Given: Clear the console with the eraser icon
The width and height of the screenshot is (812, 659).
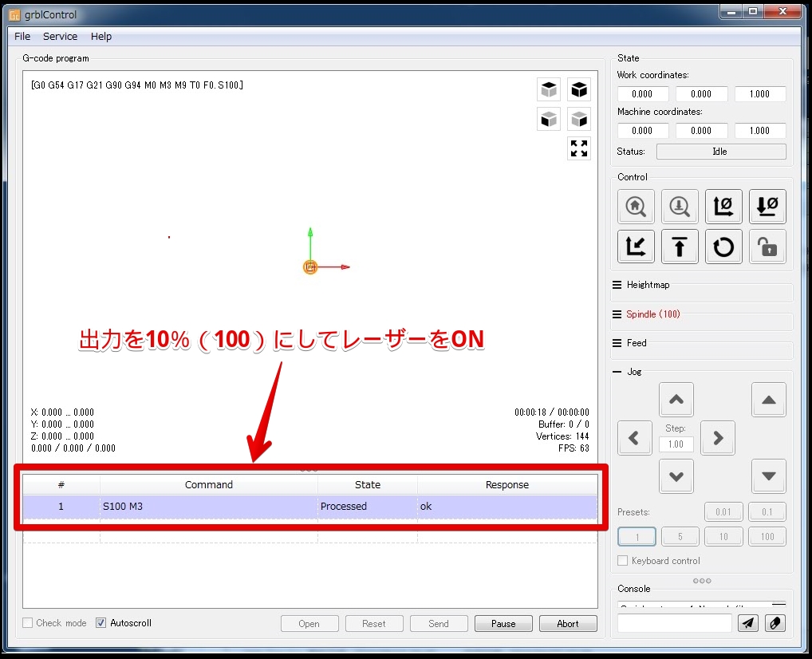Looking at the screenshot, I should point(775,623).
